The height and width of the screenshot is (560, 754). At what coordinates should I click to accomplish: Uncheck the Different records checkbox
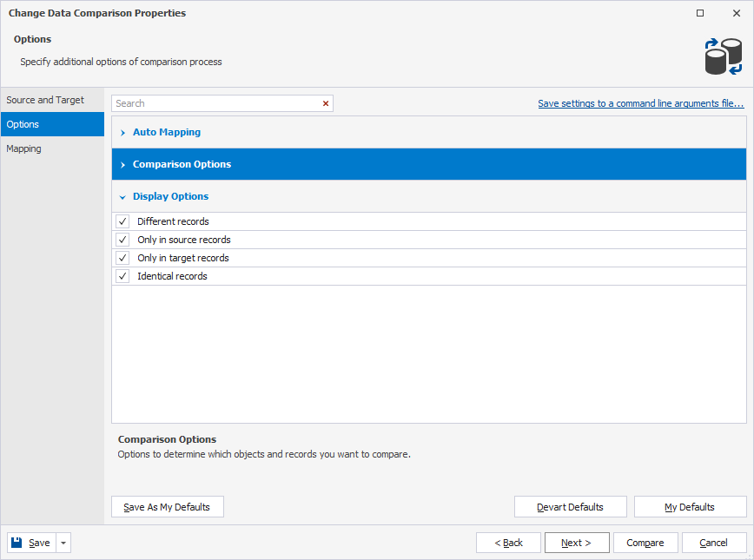coord(122,221)
